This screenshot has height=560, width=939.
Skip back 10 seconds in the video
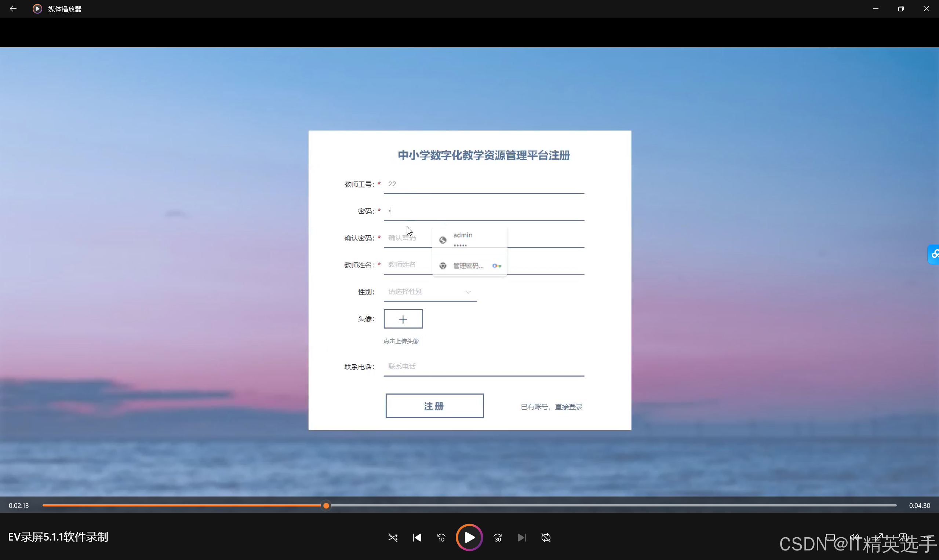(441, 537)
